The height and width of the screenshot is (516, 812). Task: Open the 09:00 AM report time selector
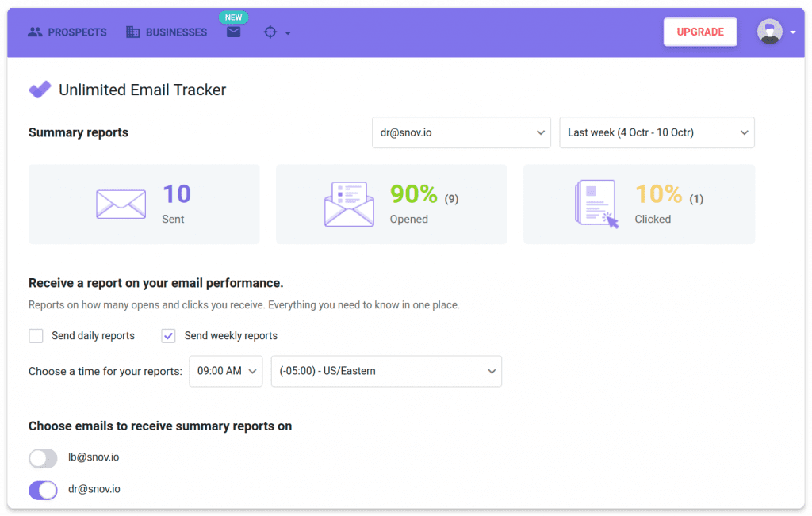coord(225,371)
